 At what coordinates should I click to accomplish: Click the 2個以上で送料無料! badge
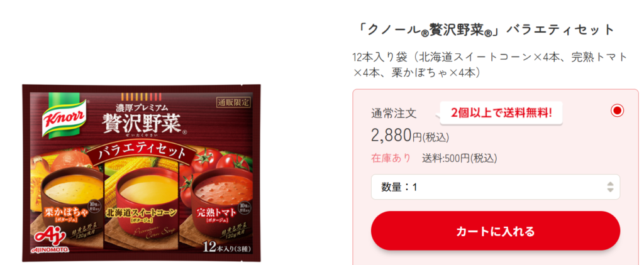[501, 113]
